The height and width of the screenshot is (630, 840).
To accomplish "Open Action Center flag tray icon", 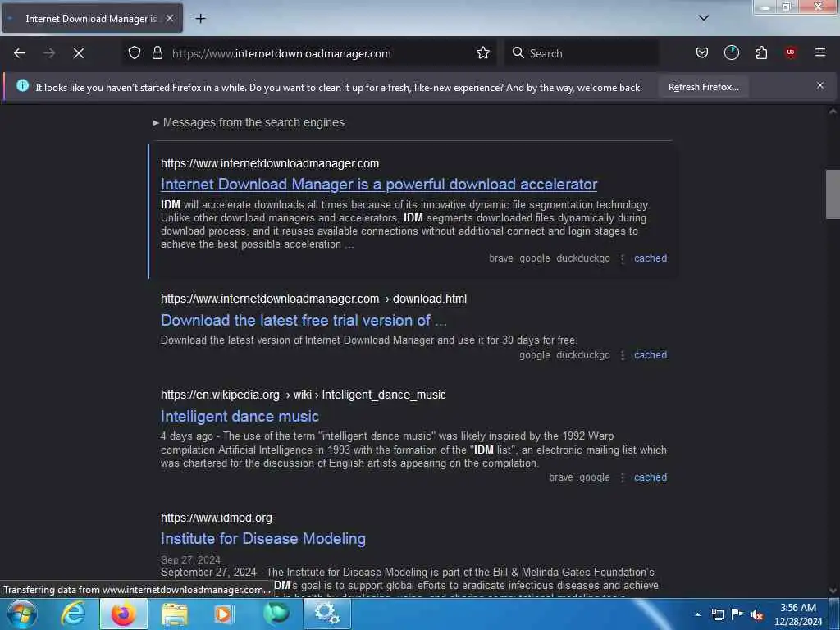I will coord(737,614).
